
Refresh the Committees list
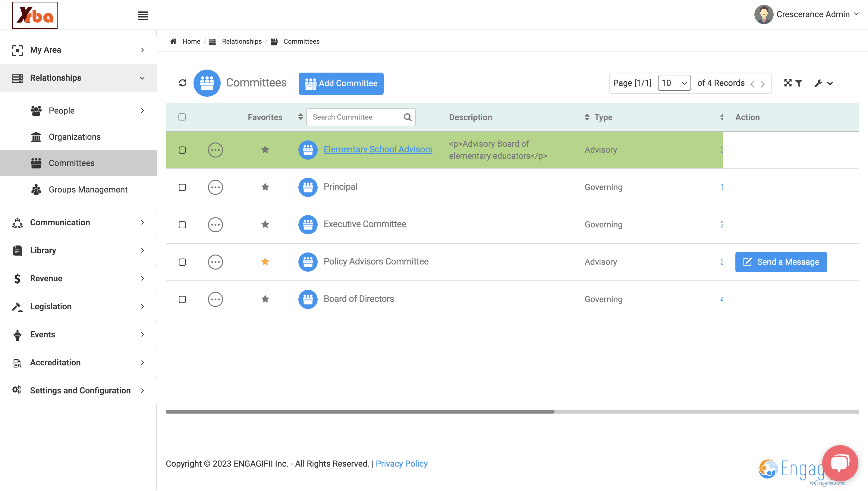click(183, 83)
